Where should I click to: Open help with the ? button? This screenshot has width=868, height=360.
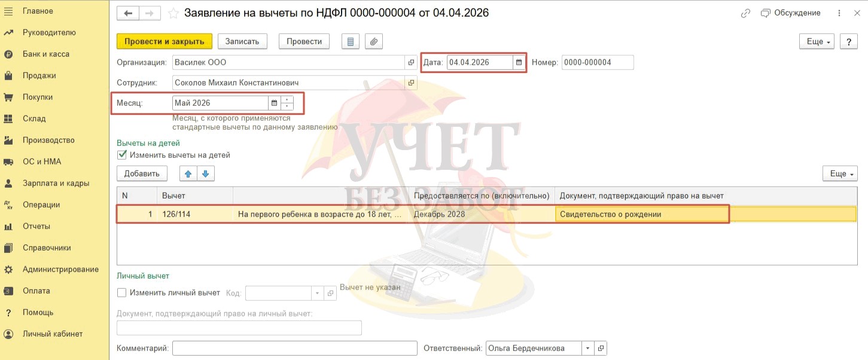pyautogui.click(x=849, y=41)
